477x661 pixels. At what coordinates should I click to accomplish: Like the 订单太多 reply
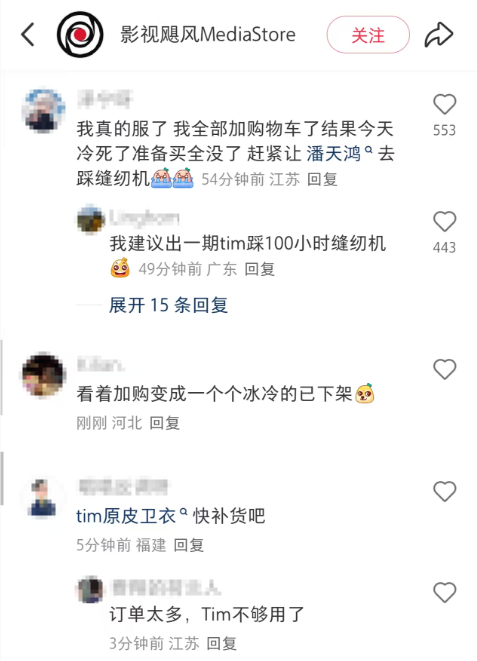[445, 592]
